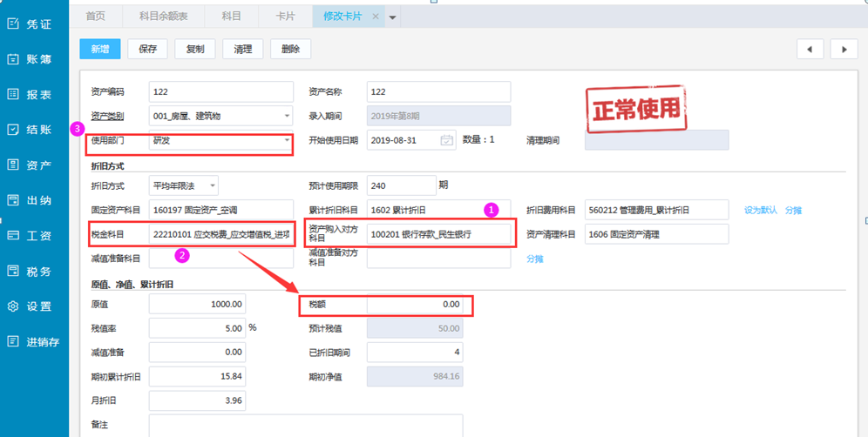Go to next card with right arrow
This screenshot has width=868, height=437.
click(844, 50)
